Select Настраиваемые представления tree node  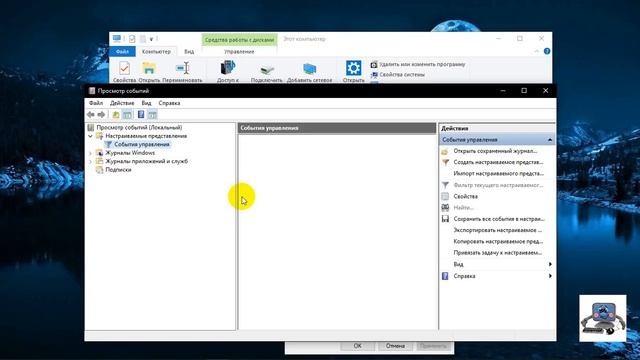pyautogui.click(x=146, y=136)
